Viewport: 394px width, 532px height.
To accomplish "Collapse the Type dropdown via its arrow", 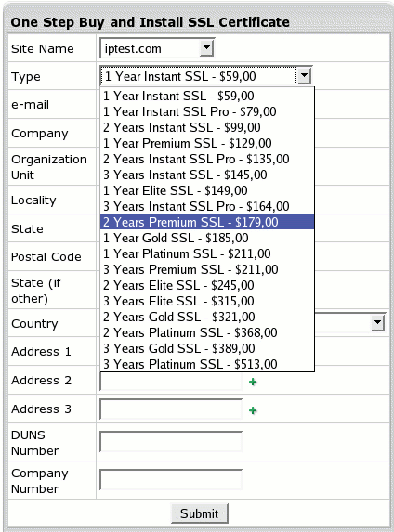I will click(x=304, y=75).
